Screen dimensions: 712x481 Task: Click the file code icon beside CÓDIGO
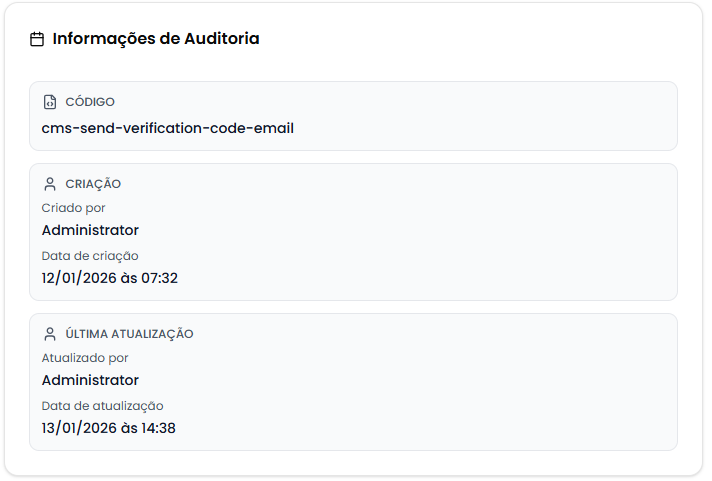coord(50,102)
